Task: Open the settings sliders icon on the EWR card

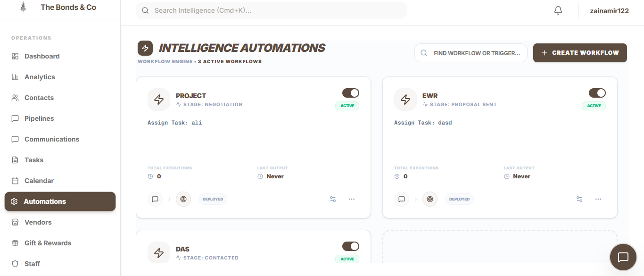Action: coord(579,199)
